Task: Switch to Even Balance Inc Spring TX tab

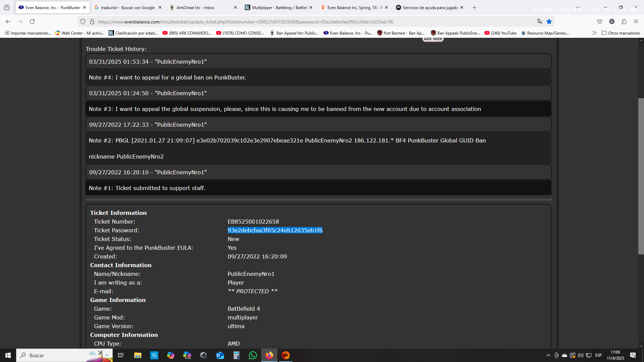Action: (354, 7)
